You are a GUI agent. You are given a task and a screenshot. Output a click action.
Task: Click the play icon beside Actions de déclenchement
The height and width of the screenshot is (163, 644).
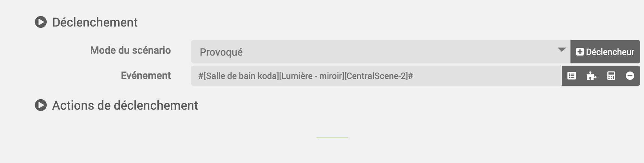click(x=41, y=105)
